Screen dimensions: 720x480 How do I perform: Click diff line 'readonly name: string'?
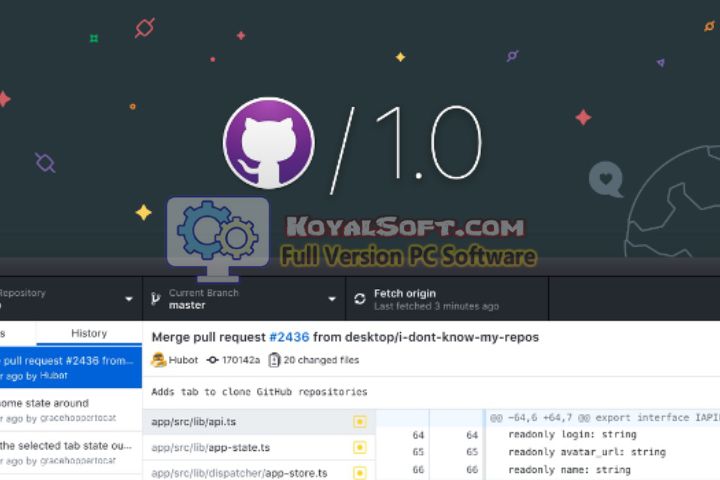[x=569, y=469]
